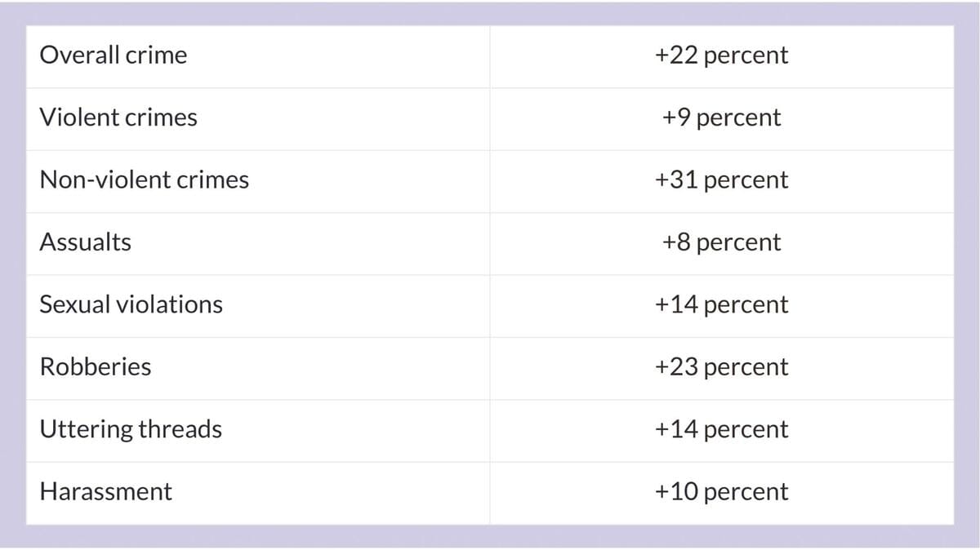Click the Harassment row label
Screen dimensions: 980x550
106,491
